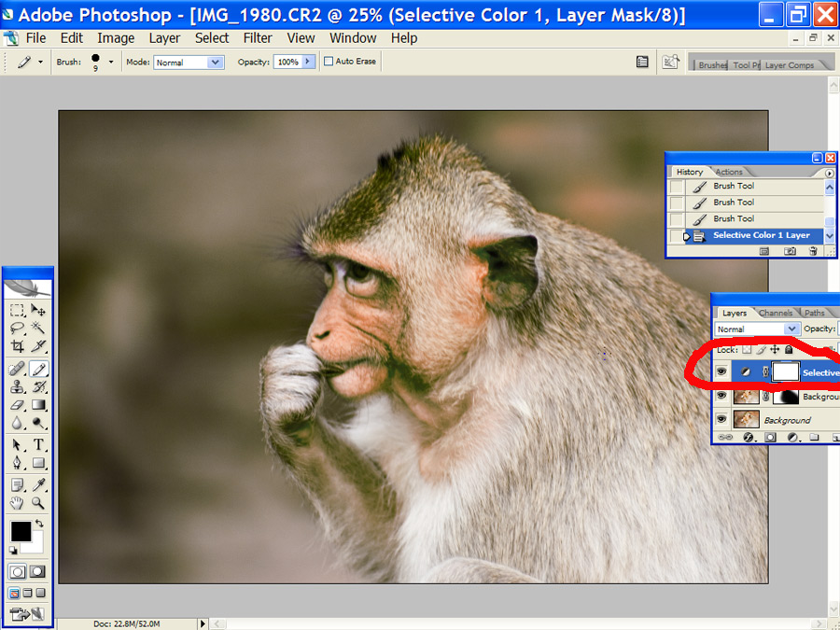This screenshot has width=840, height=630.
Task: Open the Filter menu
Action: pos(258,38)
